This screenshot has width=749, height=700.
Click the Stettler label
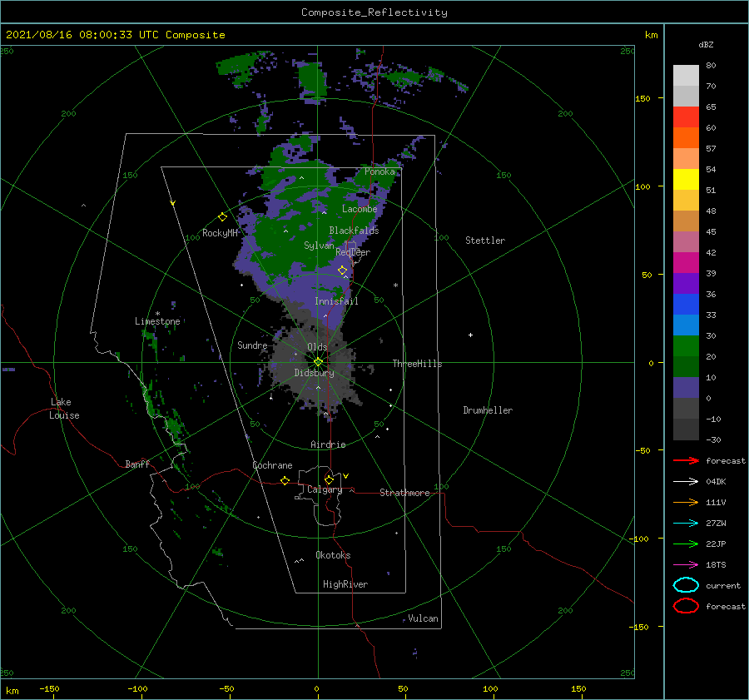coord(485,241)
